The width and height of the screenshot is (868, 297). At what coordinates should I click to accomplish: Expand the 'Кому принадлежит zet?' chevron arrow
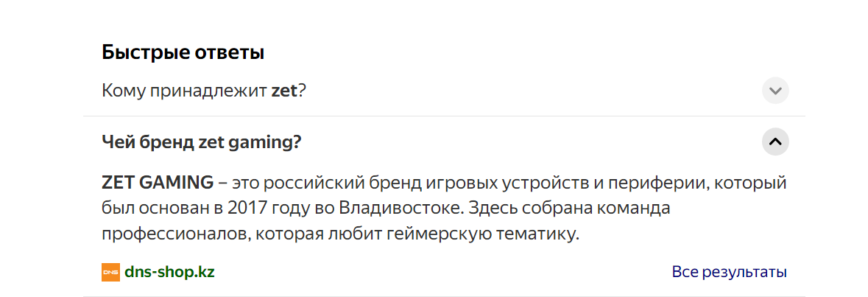click(x=775, y=91)
